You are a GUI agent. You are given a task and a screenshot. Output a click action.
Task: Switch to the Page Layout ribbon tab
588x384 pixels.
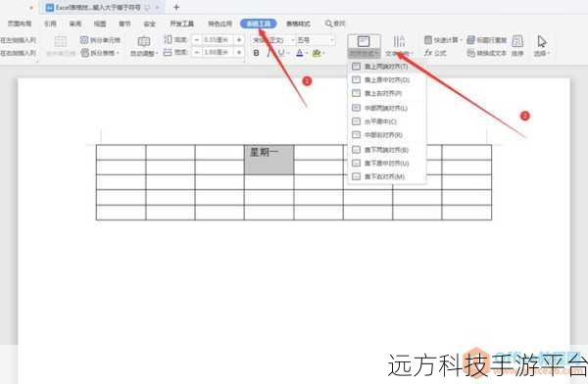[x=20, y=24]
